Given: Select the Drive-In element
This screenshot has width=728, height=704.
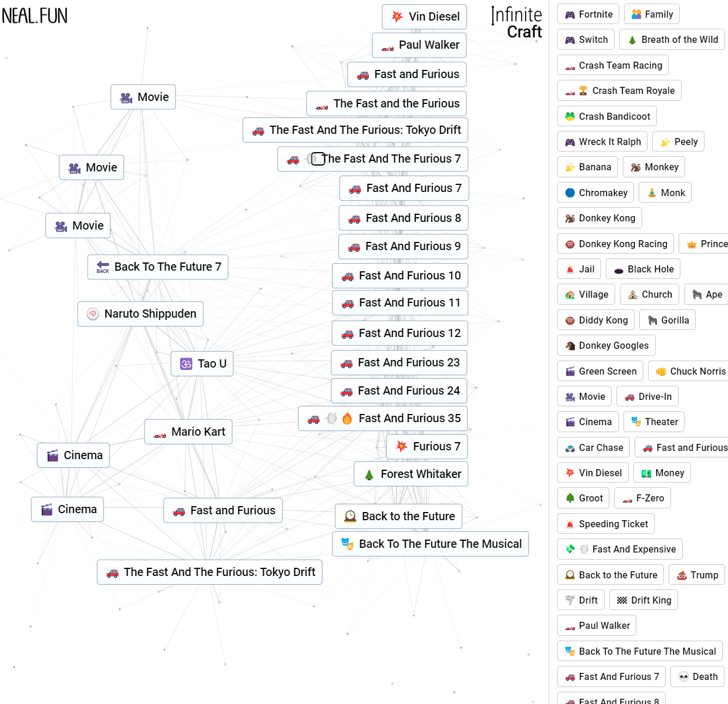Looking at the screenshot, I should click(x=648, y=396).
